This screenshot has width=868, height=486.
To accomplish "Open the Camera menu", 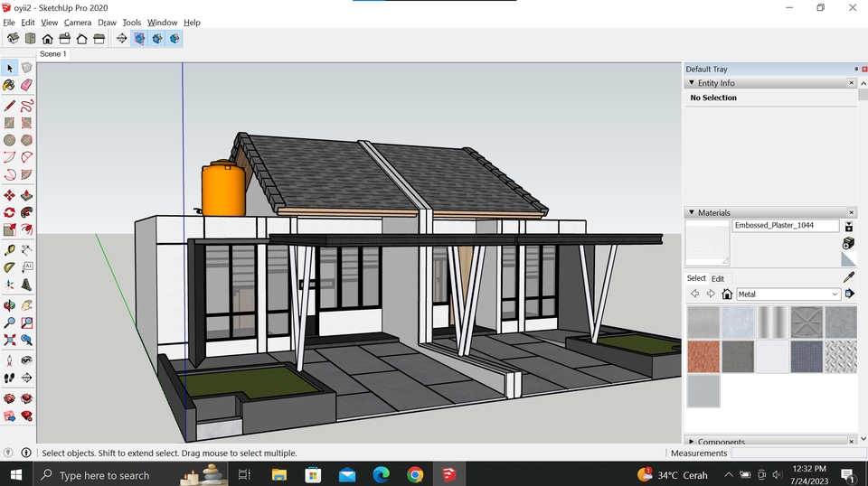I will (x=78, y=23).
